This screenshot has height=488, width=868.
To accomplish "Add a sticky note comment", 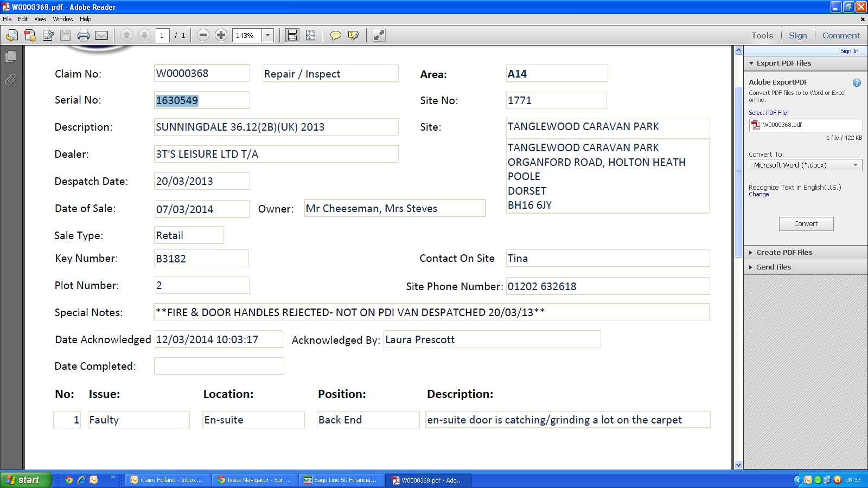I will pos(336,36).
